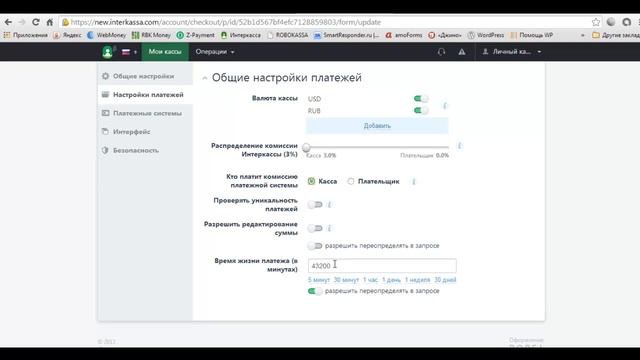Click info icon beside commission slider

[x=460, y=146]
